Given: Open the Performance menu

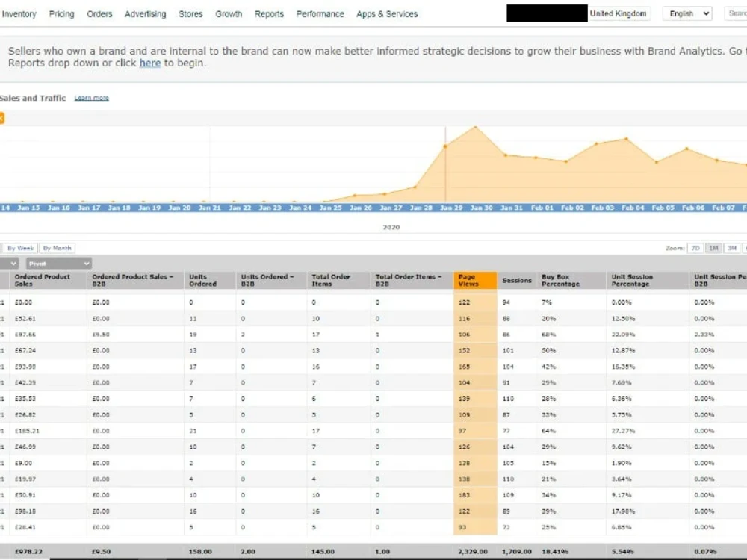Looking at the screenshot, I should [320, 14].
